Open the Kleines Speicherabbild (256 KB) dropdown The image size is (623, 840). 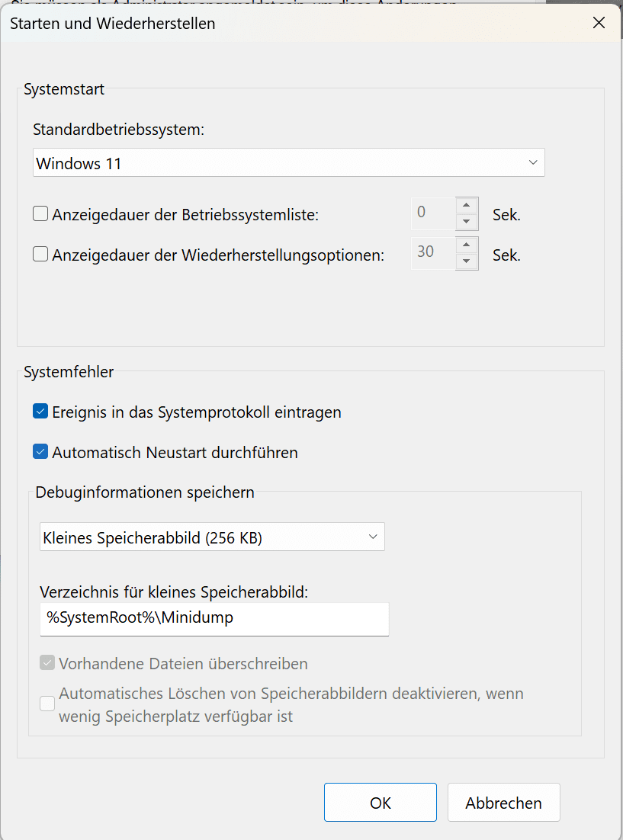click(x=211, y=537)
